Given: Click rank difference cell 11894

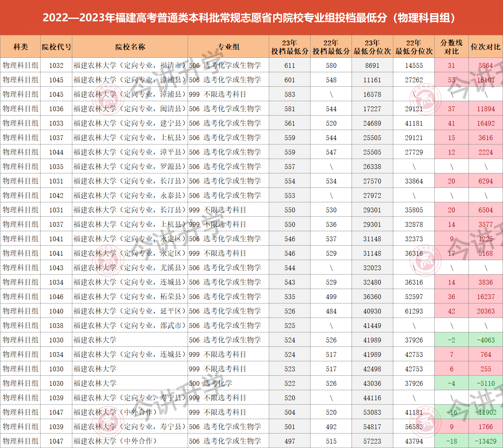Looking at the screenshot, I should coord(486,109).
